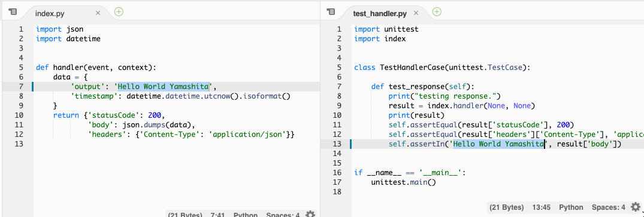The height and width of the screenshot is (217, 644).
Task: Click the 'print(result)' line
Action: point(416,115)
